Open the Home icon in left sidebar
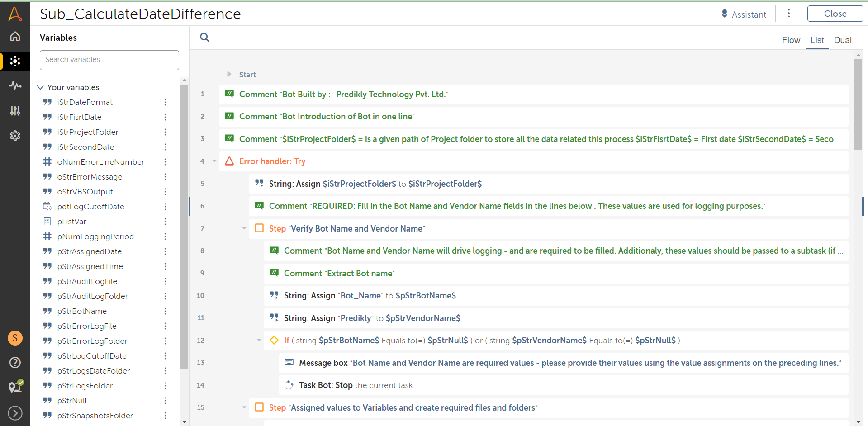Viewport: 868px width, 426px height. coord(15,37)
